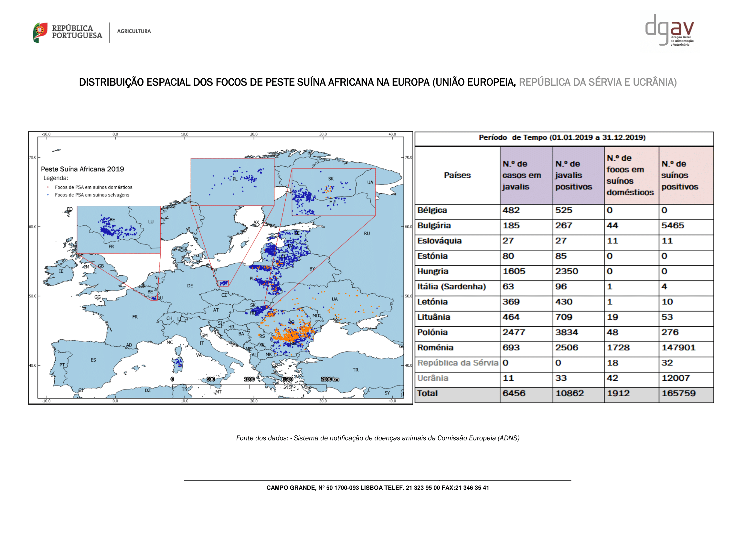Image resolution: width=756 pixels, height=535 pixels.
Task: Click Polónia's wild boar cases value 2477
Action: 514,333
